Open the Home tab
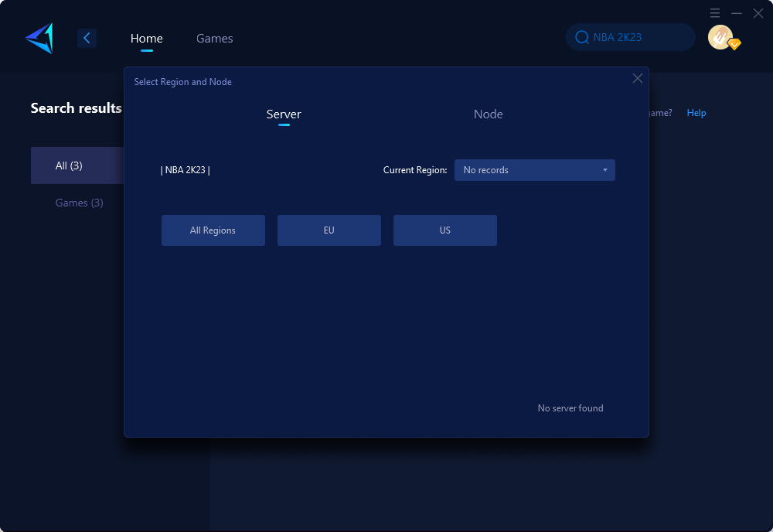This screenshot has height=532, width=773. click(146, 38)
